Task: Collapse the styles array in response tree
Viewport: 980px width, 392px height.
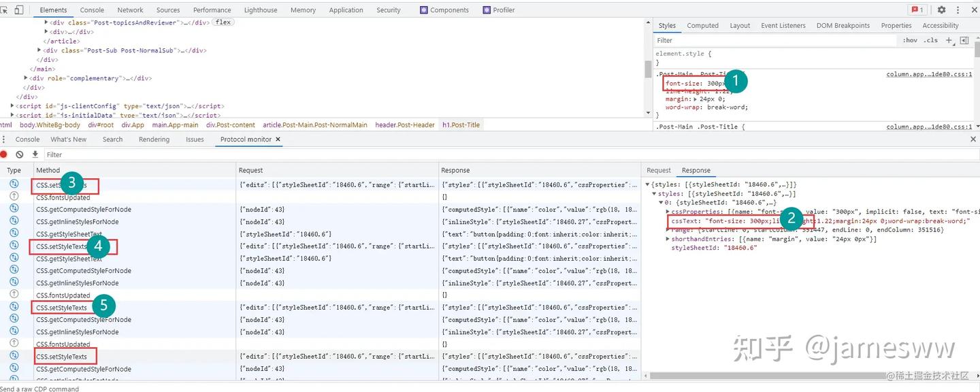Action: [654, 194]
